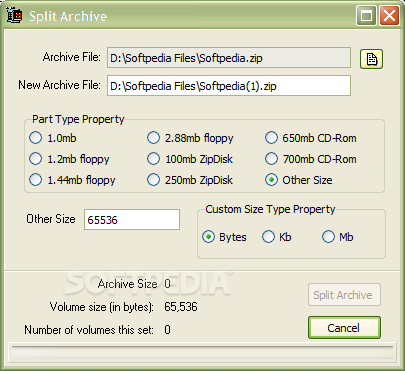Click the 'Part Type Property' group label
Image resolution: width=405 pixels, height=371 pixels.
click(78, 119)
